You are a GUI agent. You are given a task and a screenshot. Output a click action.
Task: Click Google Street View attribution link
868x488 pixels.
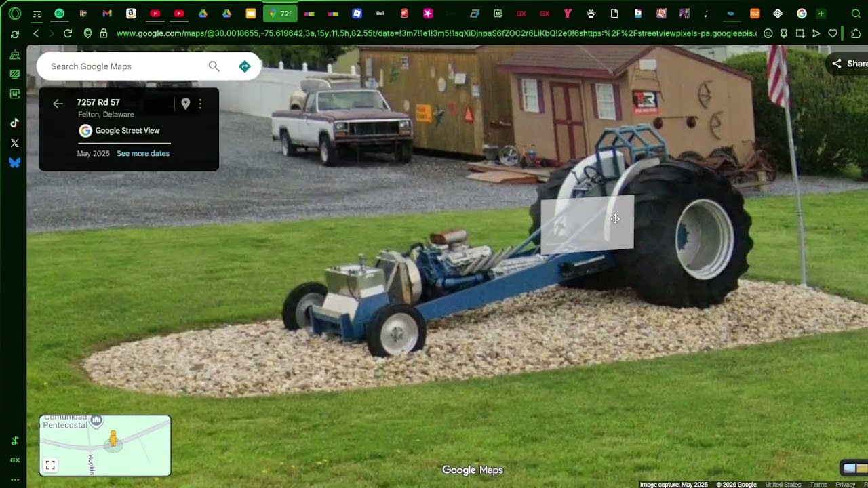[x=127, y=131]
